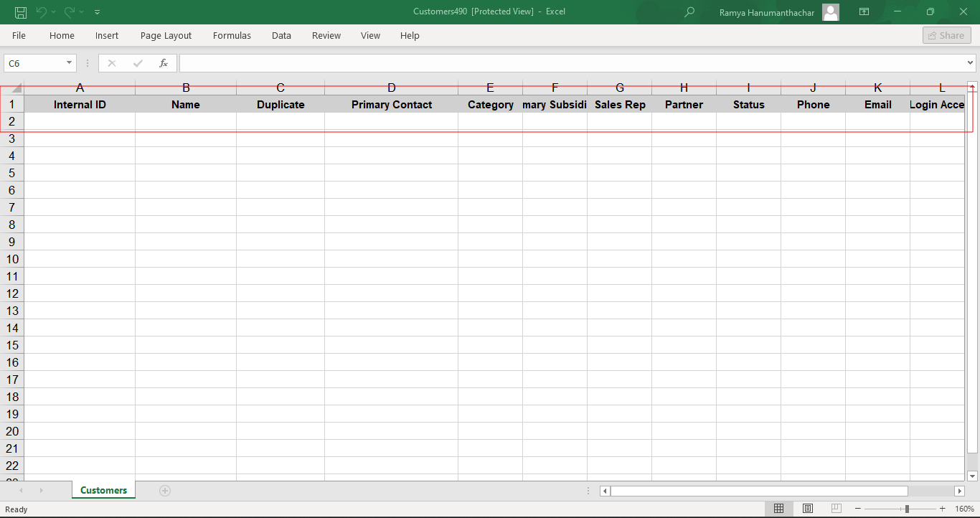Open Customize Quick Access Toolbar dropdown
The height and width of the screenshot is (518, 980).
point(98,12)
